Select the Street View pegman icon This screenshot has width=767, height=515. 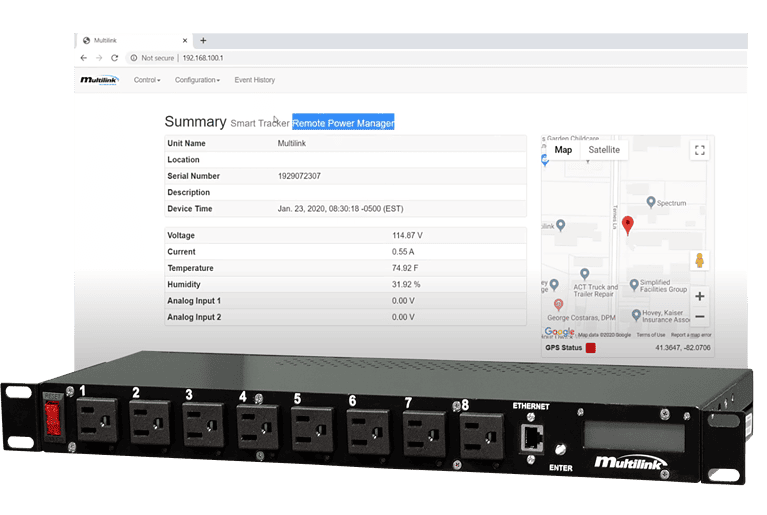tap(699, 260)
